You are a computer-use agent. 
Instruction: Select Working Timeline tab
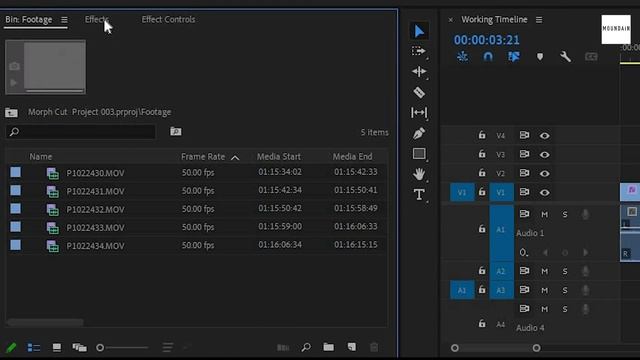[x=494, y=20]
